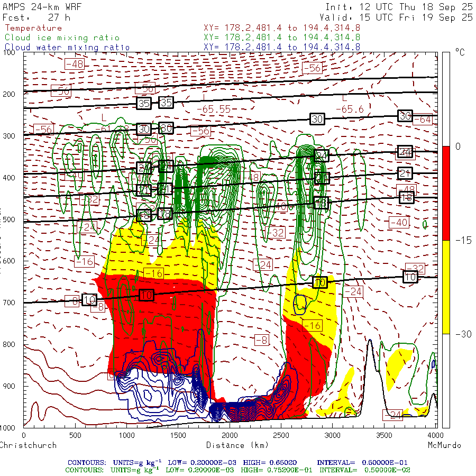Click the 3500 tick label on distance axis
The image size is (476, 476).
point(386,435)
